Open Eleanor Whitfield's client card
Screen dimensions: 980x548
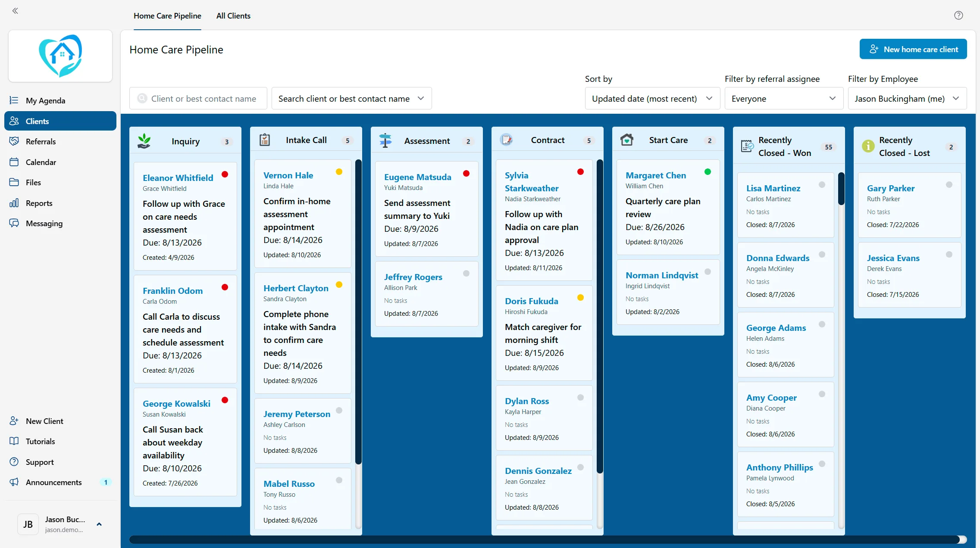click(x=185, y=216)
